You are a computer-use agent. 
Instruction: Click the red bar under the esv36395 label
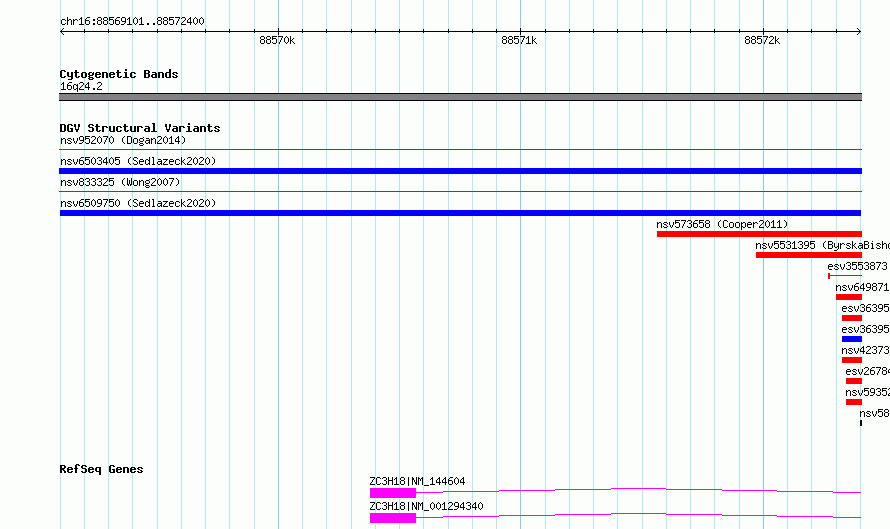click(851, 318)
